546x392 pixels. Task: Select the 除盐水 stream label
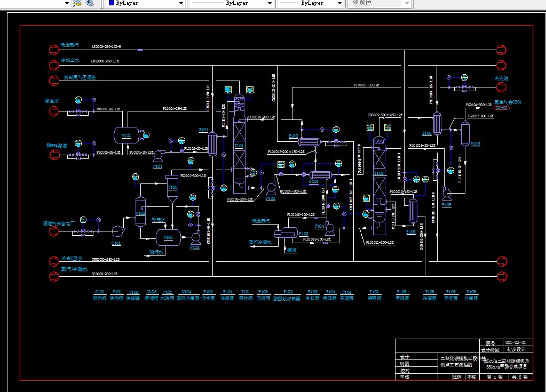[x=52, y=101]
